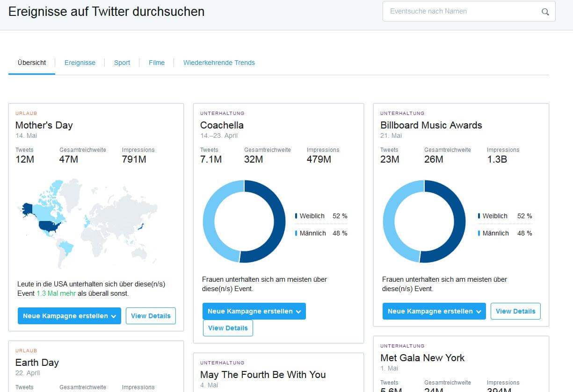Viewport: 573px width, 392px height.
Task: Open Neue Kampagne erstellen for Coachella
Action: (x=254, y=311)
